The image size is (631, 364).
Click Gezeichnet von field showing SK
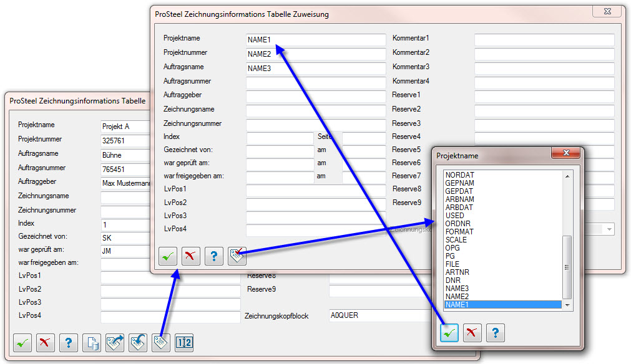click(x=125, y=238)
